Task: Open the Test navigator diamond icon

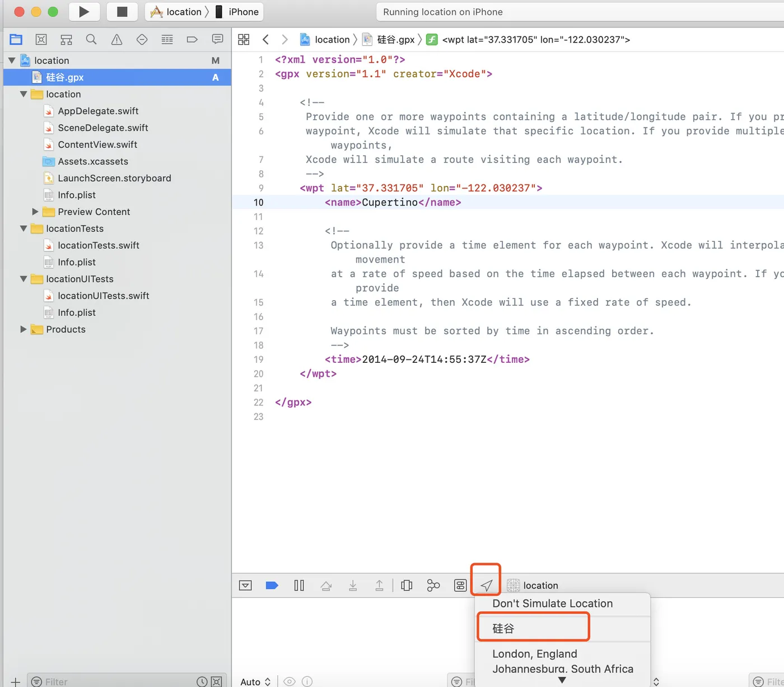Action: tap(142, 39)
